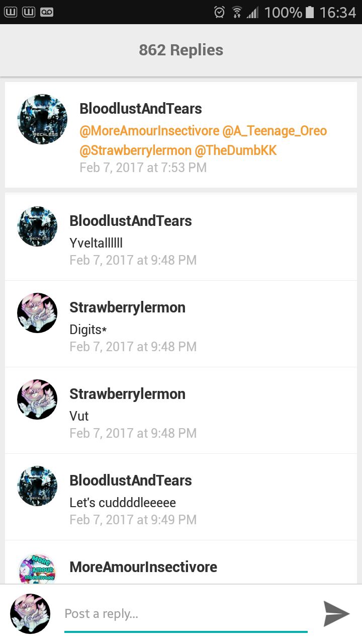Viewport: 362px width, 644px height.
Task: Tap the Strawberrylermon avatar beside Vut reply
Action: click(37, 399)
